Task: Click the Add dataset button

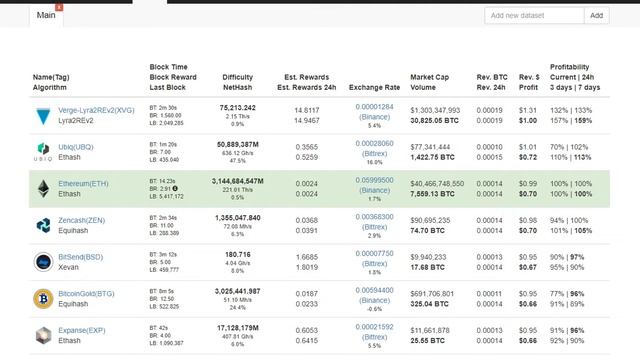Action: (596, 16)
